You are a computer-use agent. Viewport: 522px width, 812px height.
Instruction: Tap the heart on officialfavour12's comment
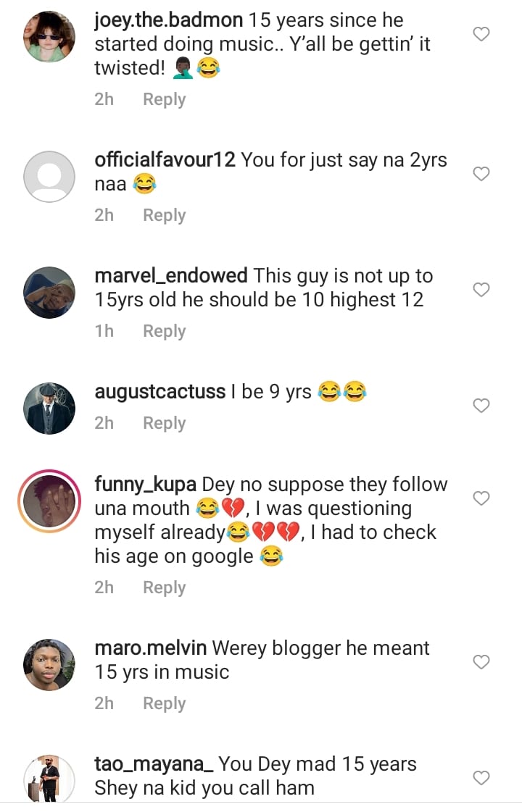(x=481, y=174)
